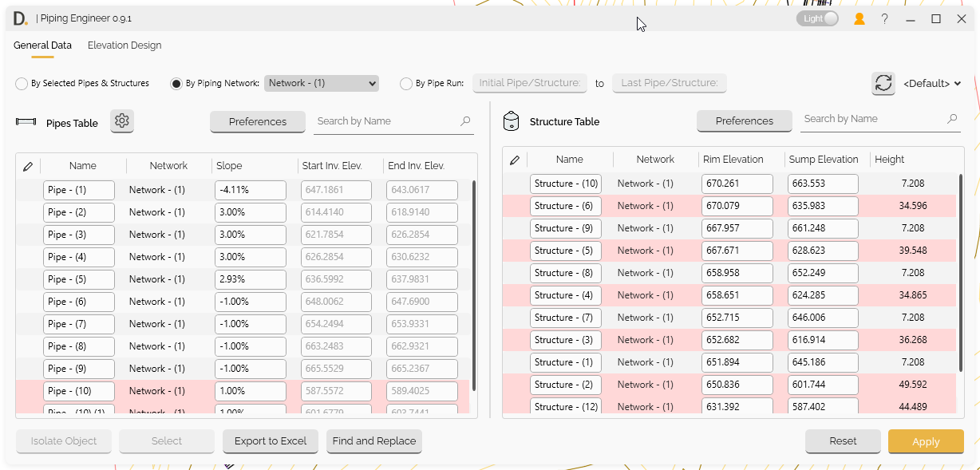This screenshot has width=980, height=470.
Task: Open the user account icon
Action: pos(859,18)
